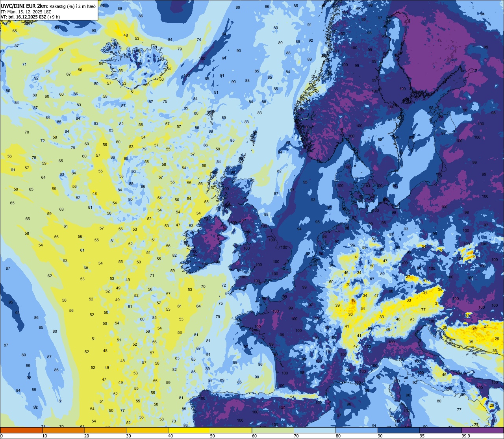Click the humidity value "18" on the map
This screenshot has width=504, height=439.
coord(353,300)
